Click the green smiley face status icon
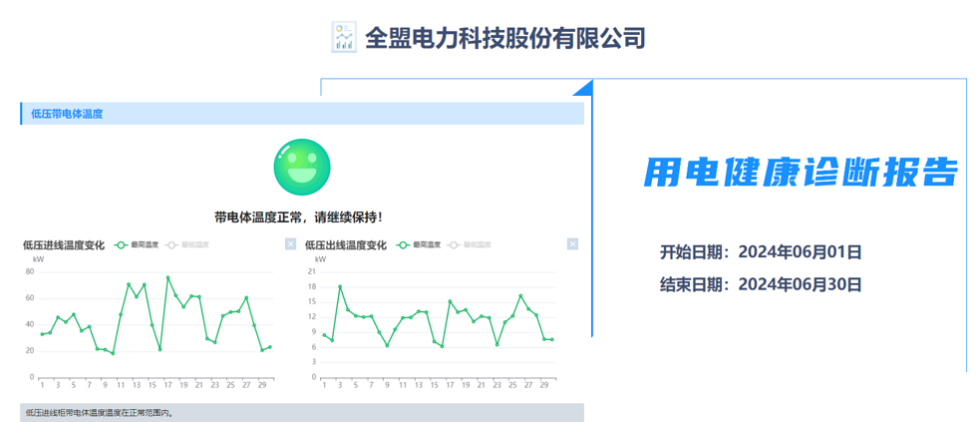 click(x=301, y=168)
